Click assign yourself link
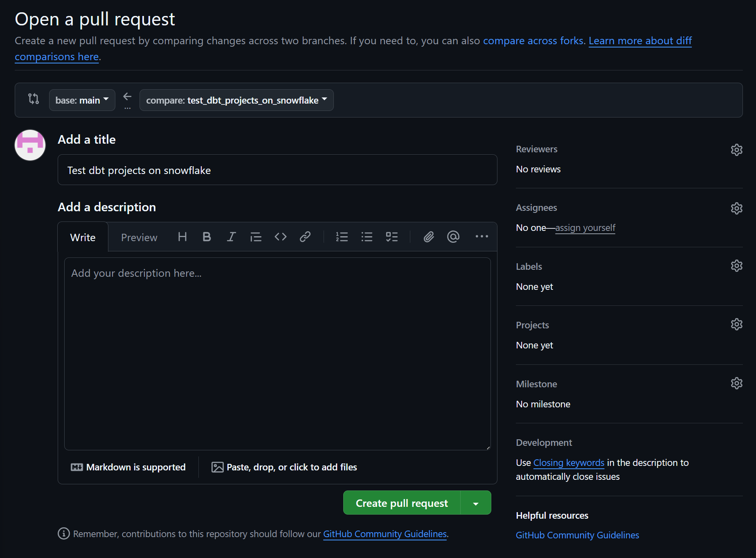The image size is (756, 558). (x=585, y=228)
